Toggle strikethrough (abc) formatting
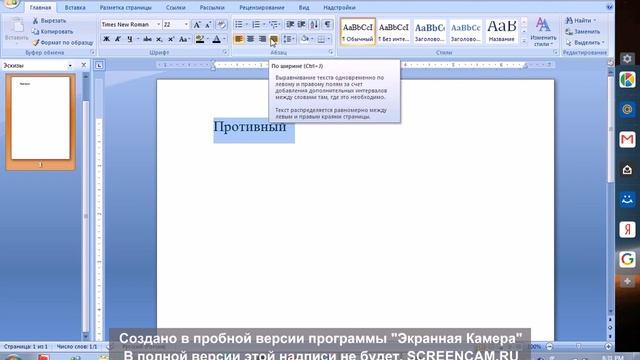The image size is (640, 360). click(147, 39)
